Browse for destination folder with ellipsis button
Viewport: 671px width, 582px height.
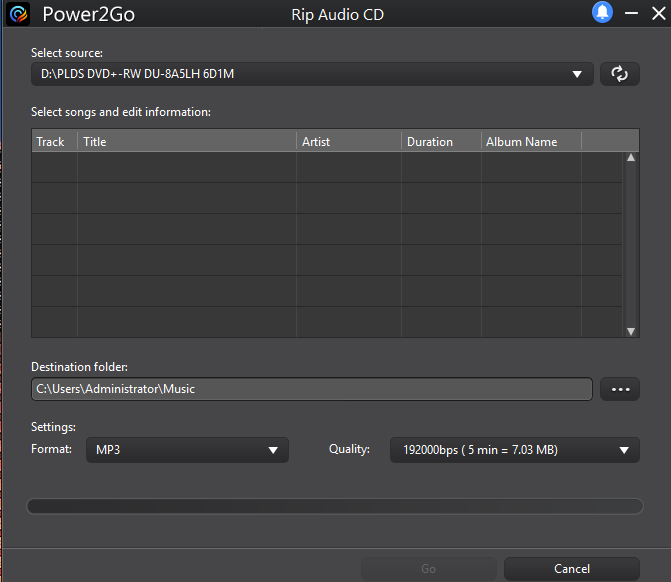point(620,389)
